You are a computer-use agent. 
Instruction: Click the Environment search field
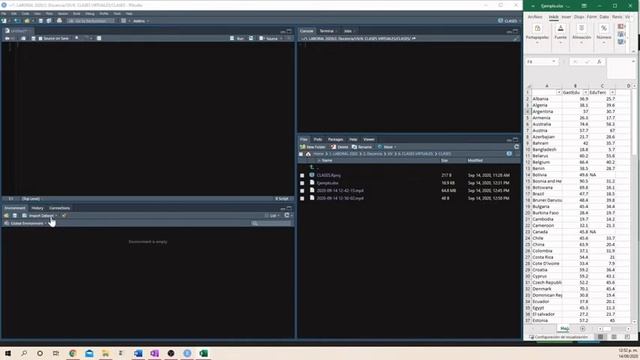coord(271,223)
